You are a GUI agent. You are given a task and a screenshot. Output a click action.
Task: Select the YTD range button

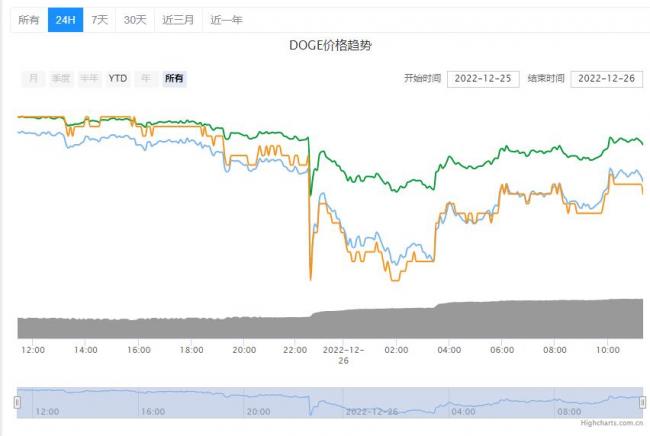pyautogui.click(x=118, y=78)
